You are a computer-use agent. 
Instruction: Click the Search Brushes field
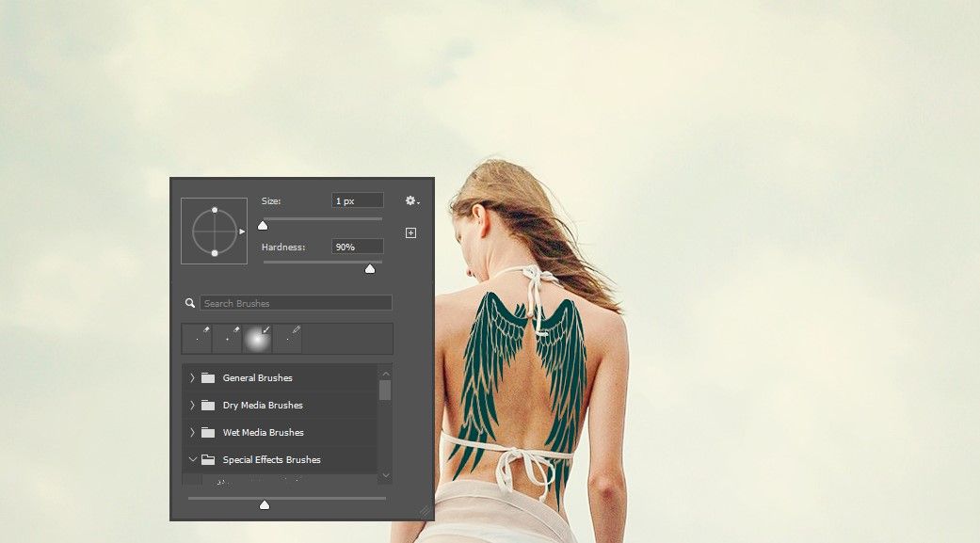[296, 302]
